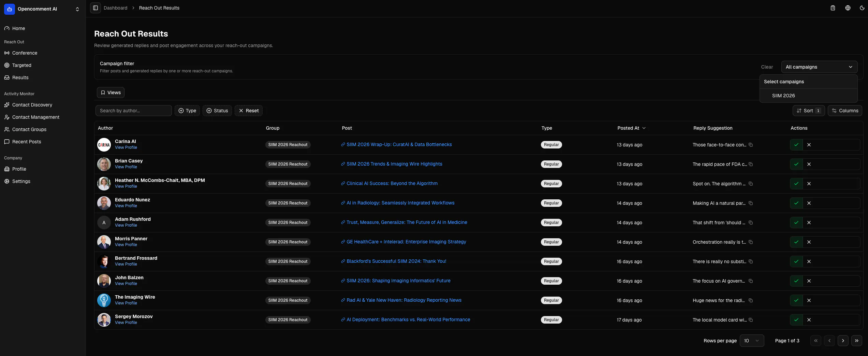Approve Carina AI reply with checkmark
Screen dimensions: 868x356
(796, 145)
